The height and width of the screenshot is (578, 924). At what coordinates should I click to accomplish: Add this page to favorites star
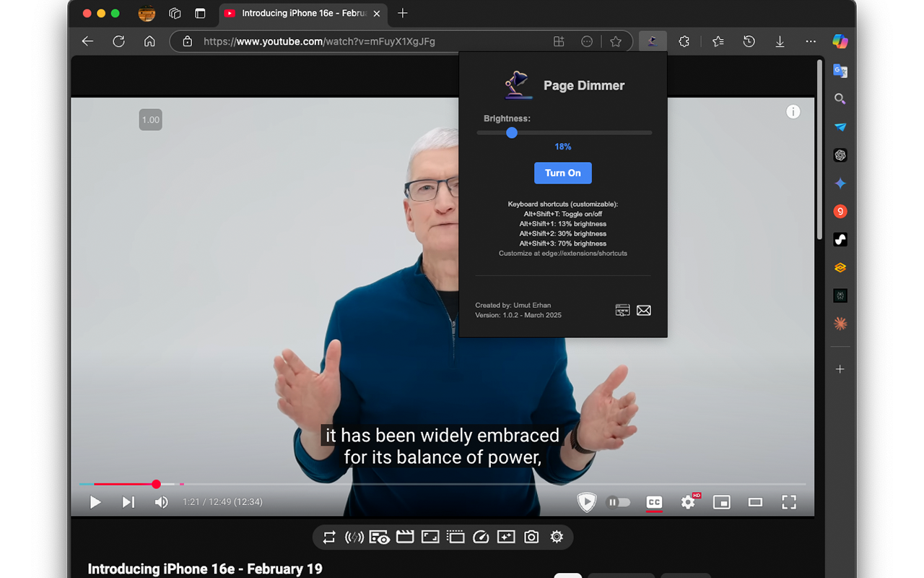coord(616,41)
